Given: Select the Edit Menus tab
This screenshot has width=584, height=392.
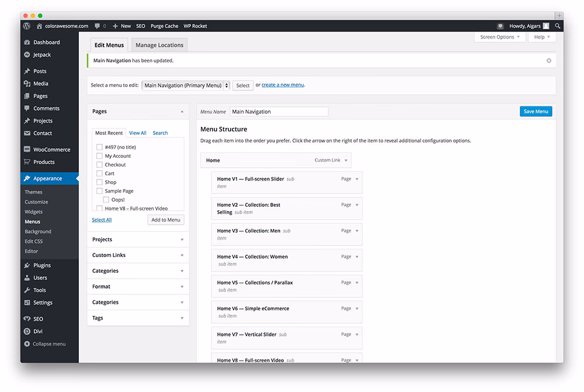Looking at the screenshot, I should pos(109,45).
